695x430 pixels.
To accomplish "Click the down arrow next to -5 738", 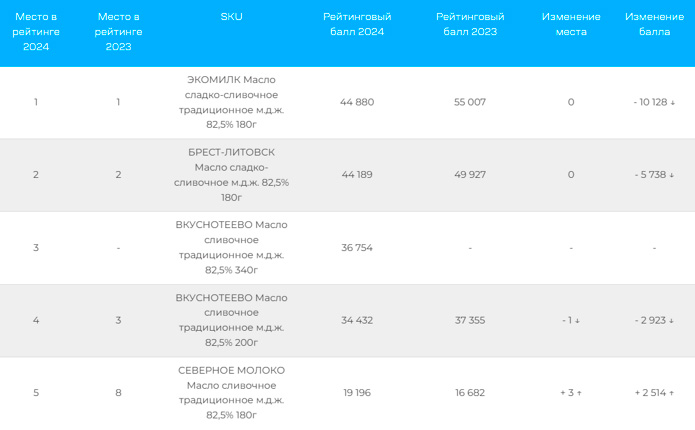I will [x=672, y=176].
